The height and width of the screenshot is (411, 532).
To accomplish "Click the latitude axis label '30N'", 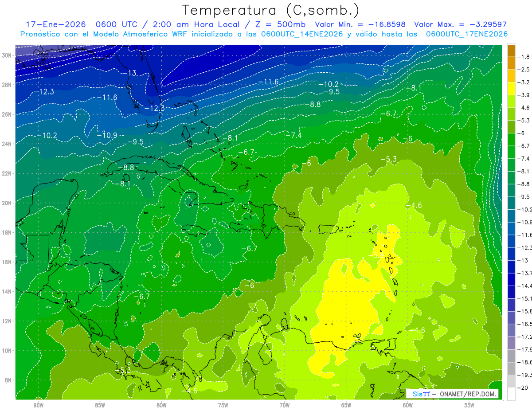I will coord(7,55).
